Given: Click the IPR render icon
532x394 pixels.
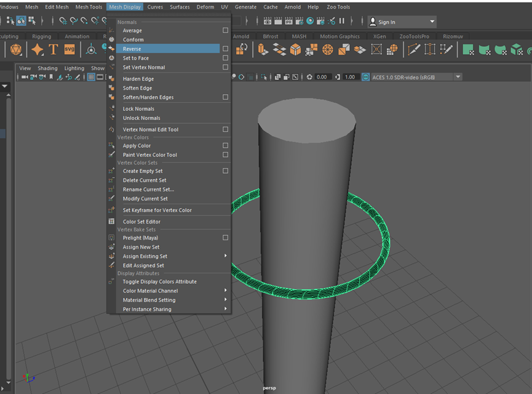Looking at the screenshot, I should pyautogui.click(x=288, y=21).
